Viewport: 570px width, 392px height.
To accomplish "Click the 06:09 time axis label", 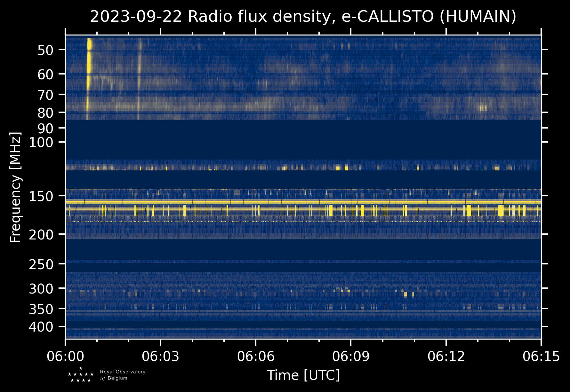I will (x=351, y=356).
